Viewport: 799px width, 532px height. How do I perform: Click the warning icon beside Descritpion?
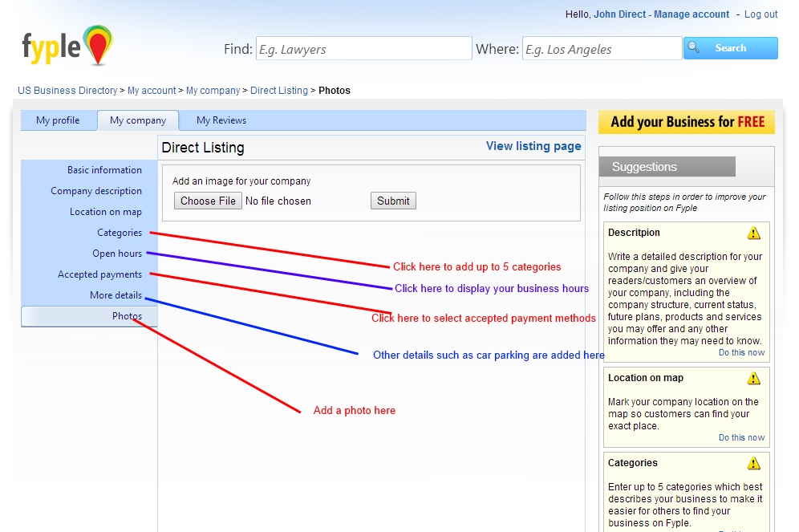click(x=753, y=234)
